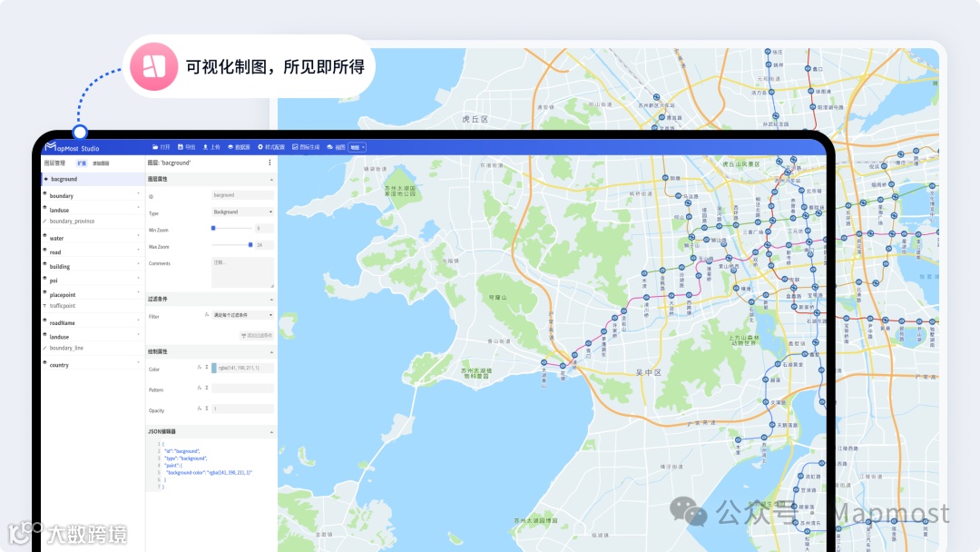Open the 数据源 data source menu
This screenshot has height=552, width=980.
pyautogui.click(x=239, y=148)
